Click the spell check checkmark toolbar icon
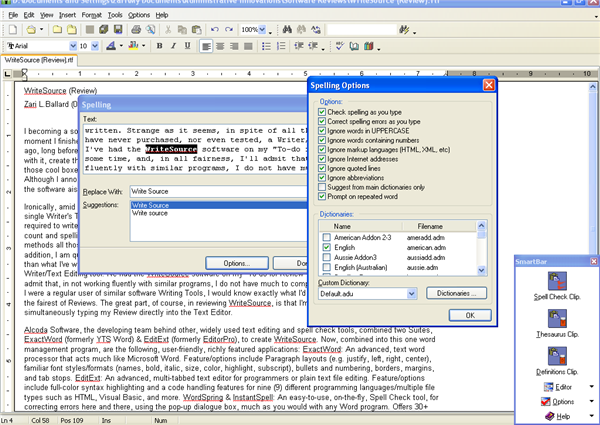 pos(339,46)
